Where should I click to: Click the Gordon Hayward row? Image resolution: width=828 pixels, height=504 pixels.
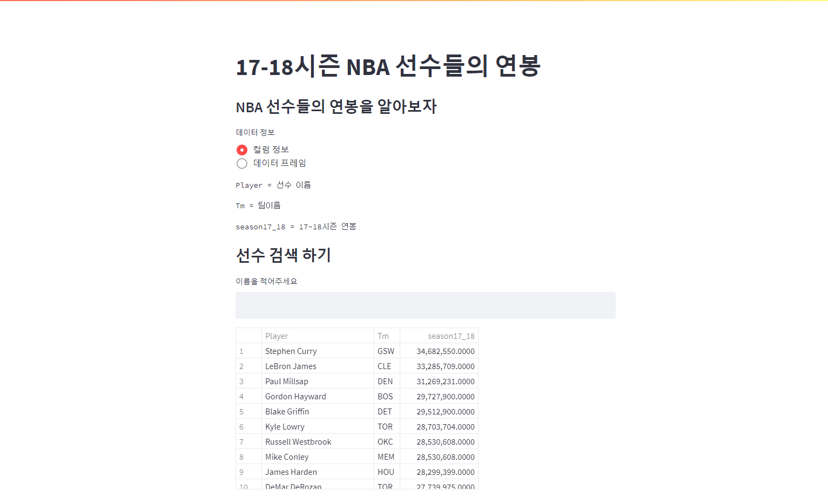pyautogui.click(x=295, y=396)
